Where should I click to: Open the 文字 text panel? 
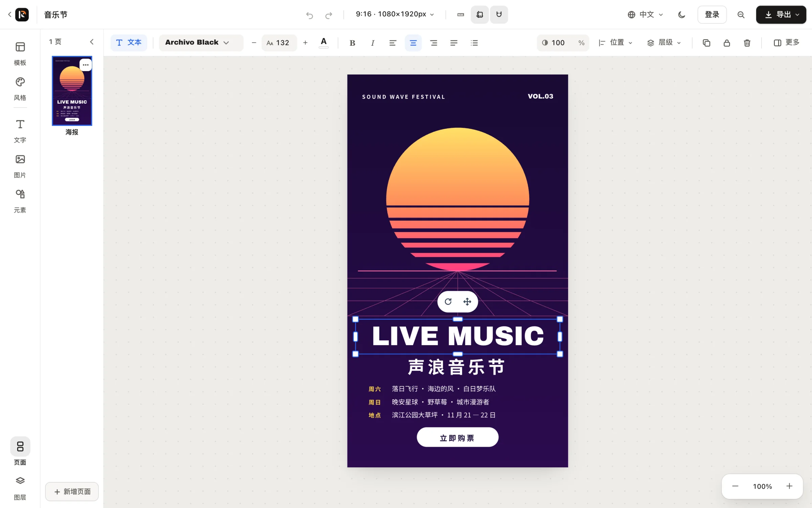20,131
